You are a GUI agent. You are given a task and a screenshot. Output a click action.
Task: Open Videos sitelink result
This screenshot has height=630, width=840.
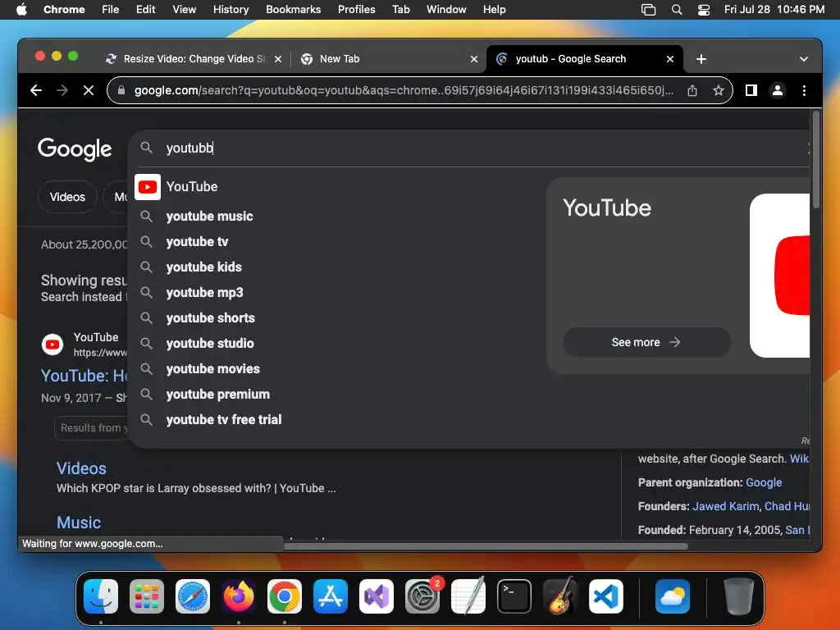pos(81,468)
